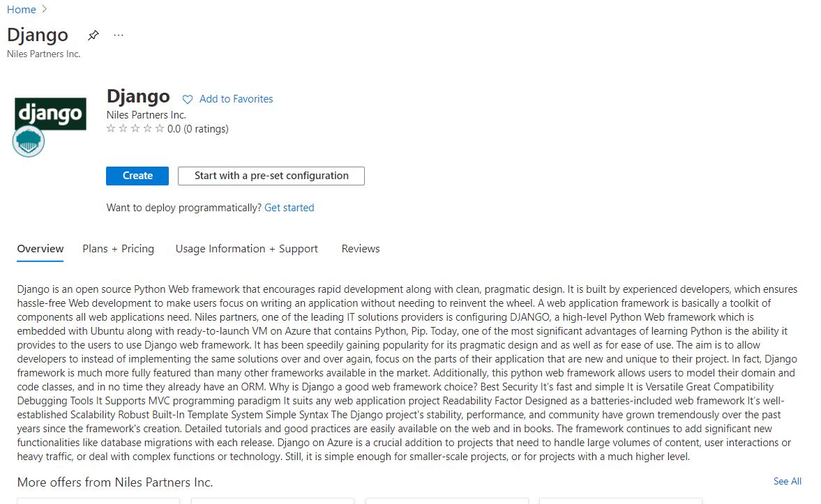Go to Home via breadcrumb link
This screenshot has width=821, height=504.
[x=21, y=10]
